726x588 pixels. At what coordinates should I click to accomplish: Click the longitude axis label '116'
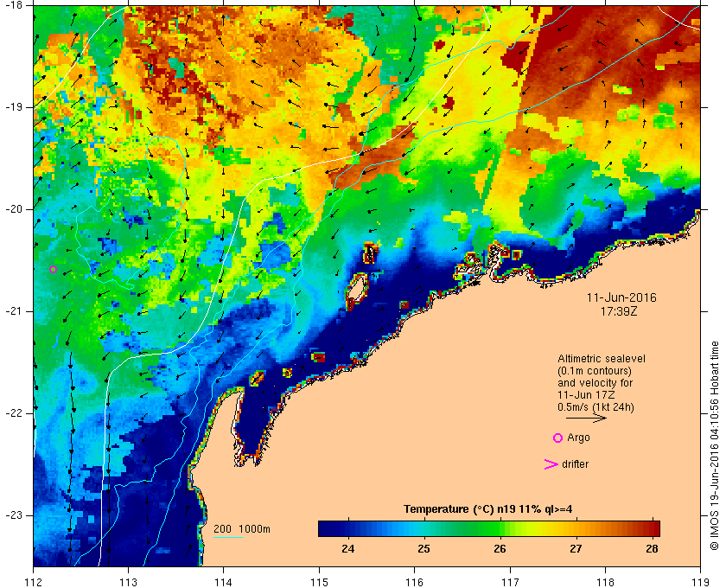414,582
